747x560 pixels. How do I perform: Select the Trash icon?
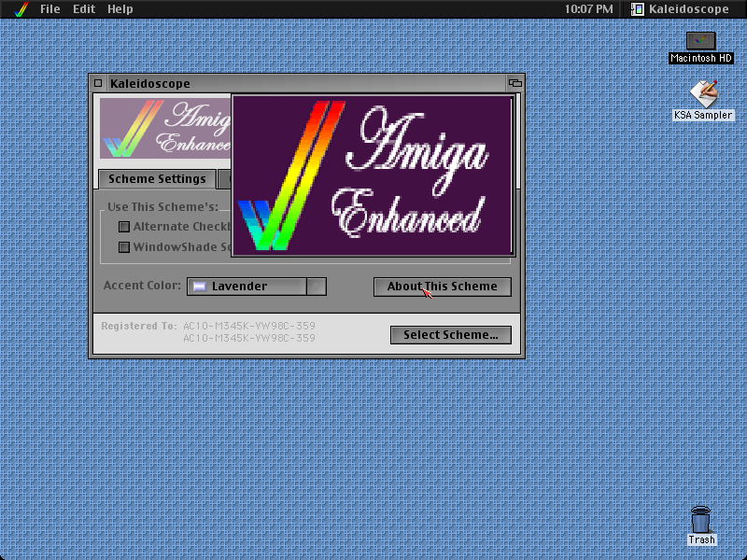pyautogui.click(x=701, y=520)
